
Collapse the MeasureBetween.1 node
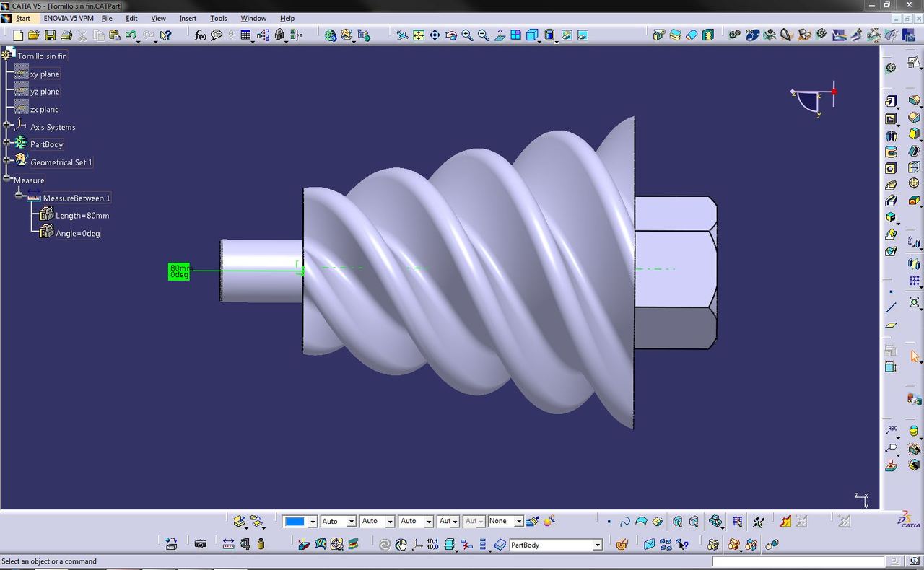19,196
